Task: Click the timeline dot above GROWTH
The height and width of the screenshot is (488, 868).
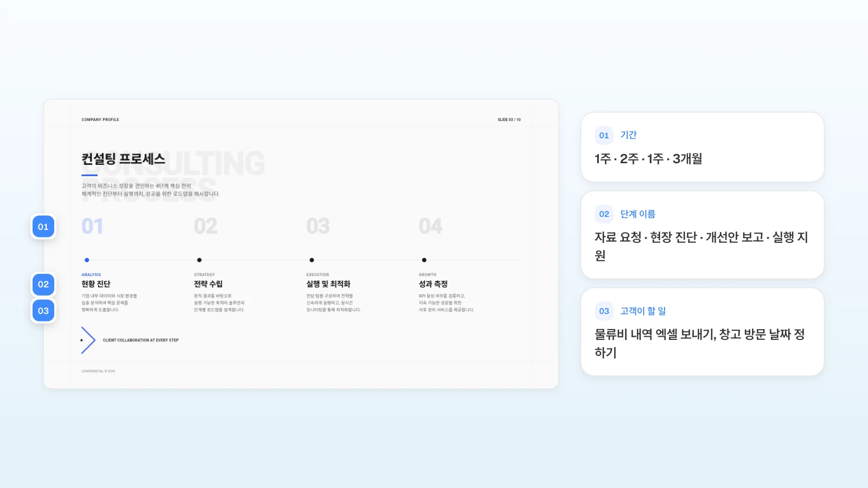Action: click(424, 260)
